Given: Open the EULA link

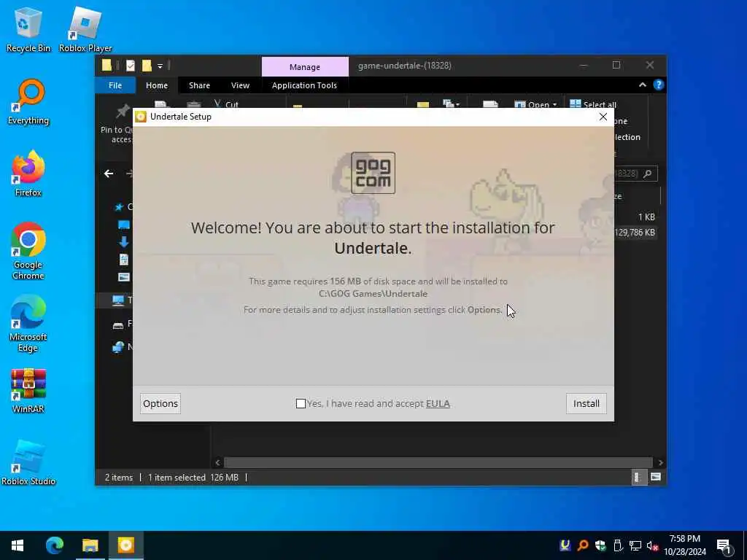Looking at the screenshot, I should pos(438,404).
